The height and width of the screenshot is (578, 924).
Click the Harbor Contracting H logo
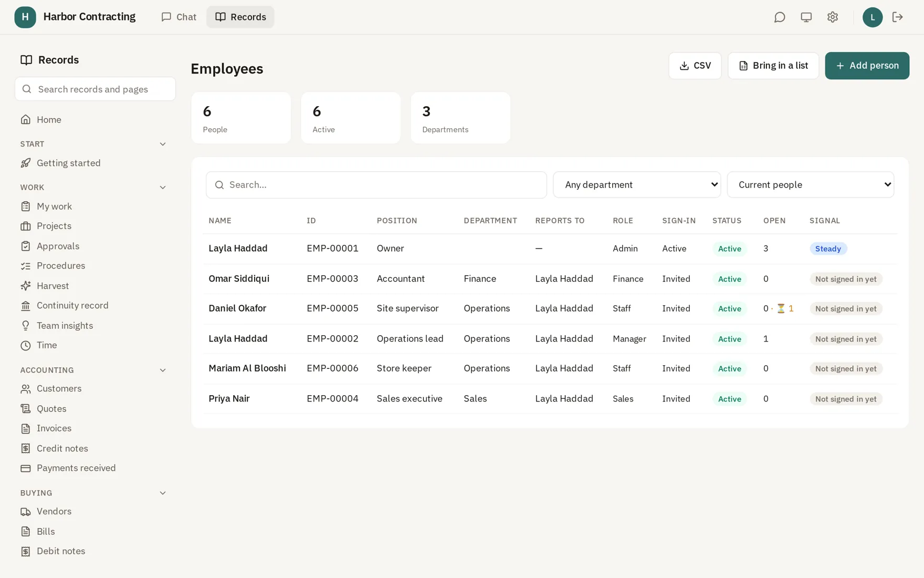[x=25, y=17]
